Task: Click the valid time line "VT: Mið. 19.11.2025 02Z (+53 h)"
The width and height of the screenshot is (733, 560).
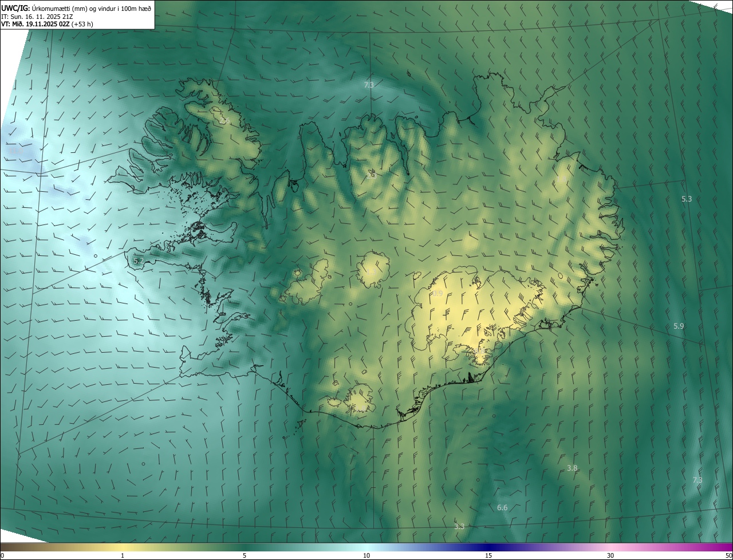Action: click(48, 25)
